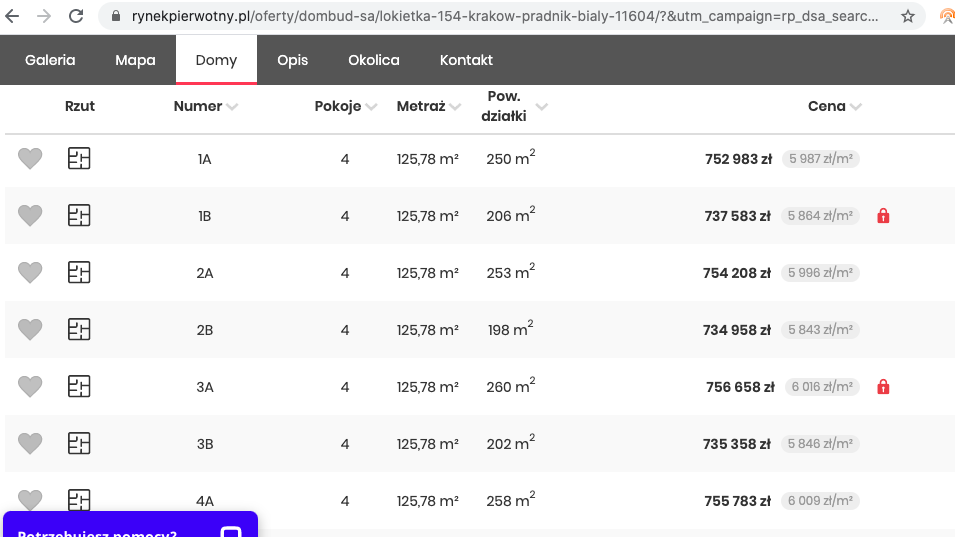
Task: Click price 737 583 zł
Action: (x=738, y=216)
